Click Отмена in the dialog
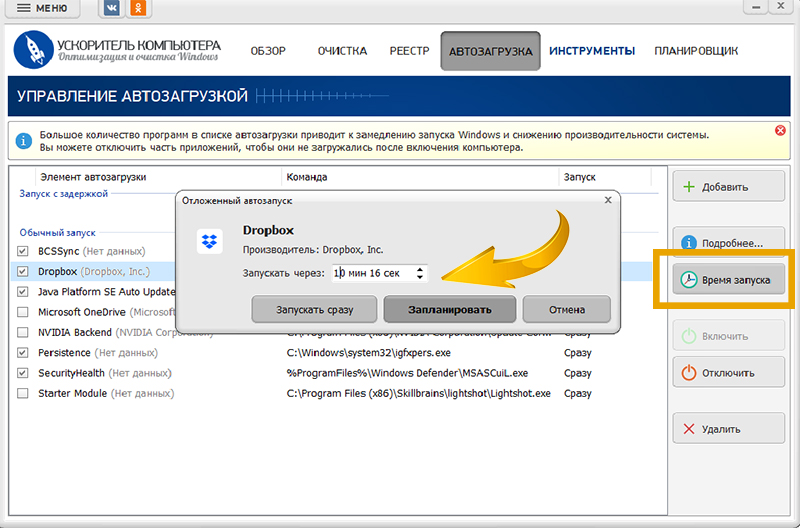This screenshot has width=800, height=528. [566, 309]
